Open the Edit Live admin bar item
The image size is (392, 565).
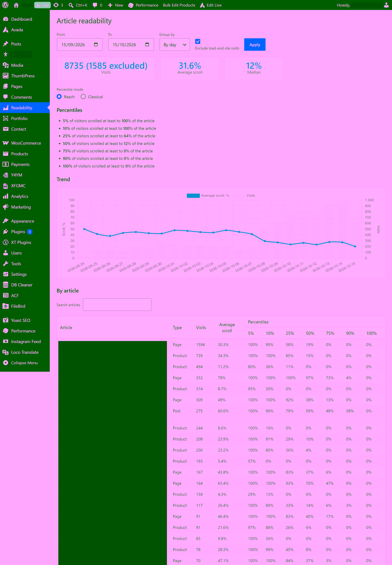[x=211, y=5]
